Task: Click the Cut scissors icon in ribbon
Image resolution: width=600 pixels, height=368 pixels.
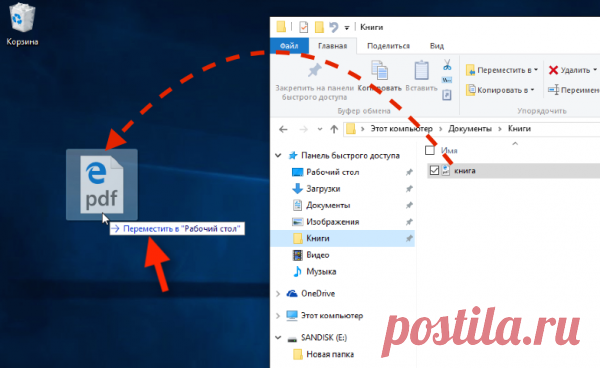Action: pos(447,65)
